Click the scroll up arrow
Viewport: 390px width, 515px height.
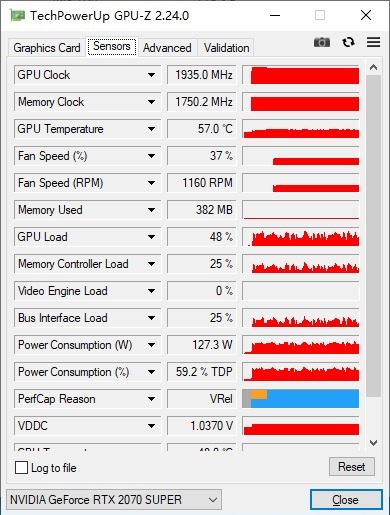[x=373, y=67]
